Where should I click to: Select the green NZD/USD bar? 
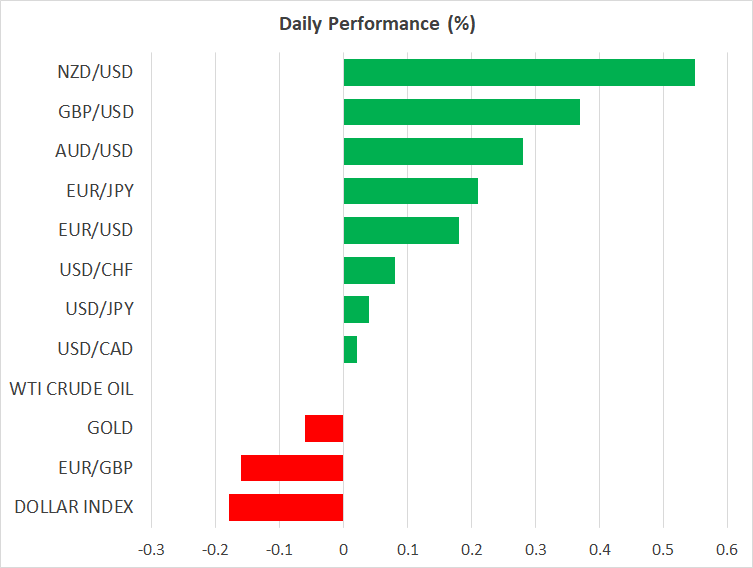click(518, 73)
